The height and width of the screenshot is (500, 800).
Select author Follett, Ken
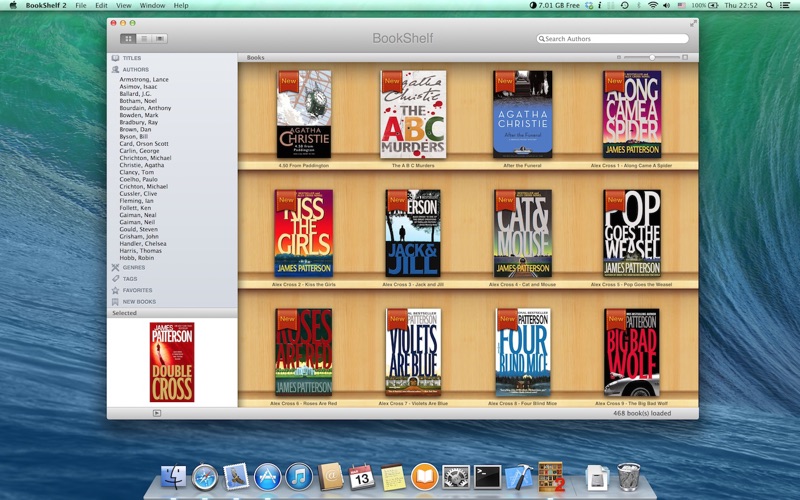tap(135, 208)
